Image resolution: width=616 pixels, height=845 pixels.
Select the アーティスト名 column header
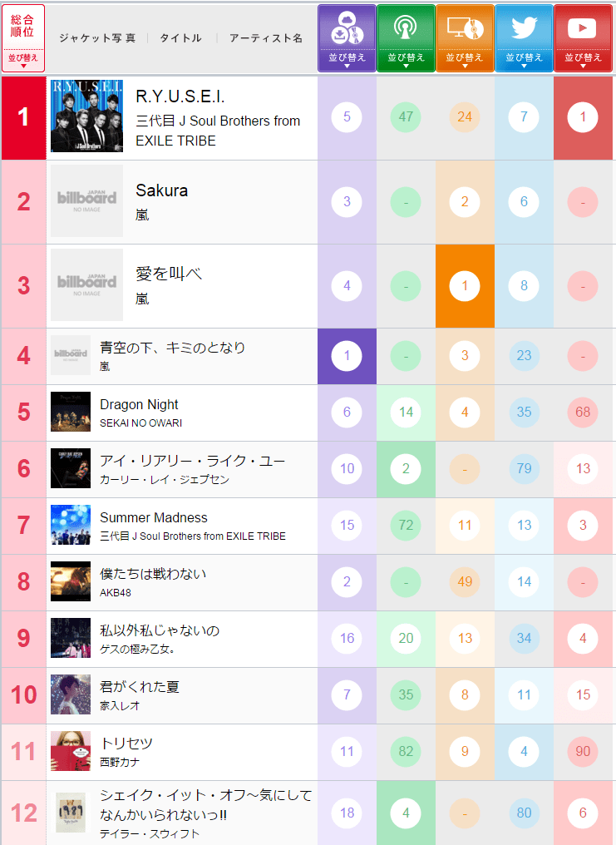click(x=266, y=38)
